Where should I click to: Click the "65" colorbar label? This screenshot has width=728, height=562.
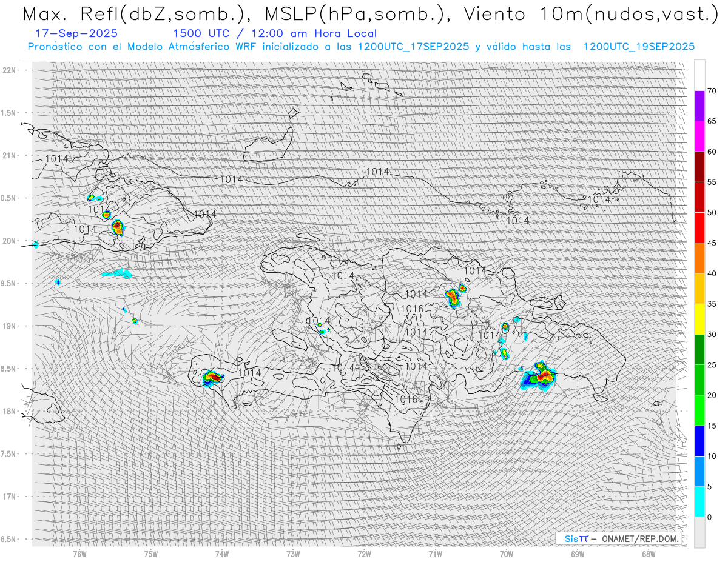[712, 121]
